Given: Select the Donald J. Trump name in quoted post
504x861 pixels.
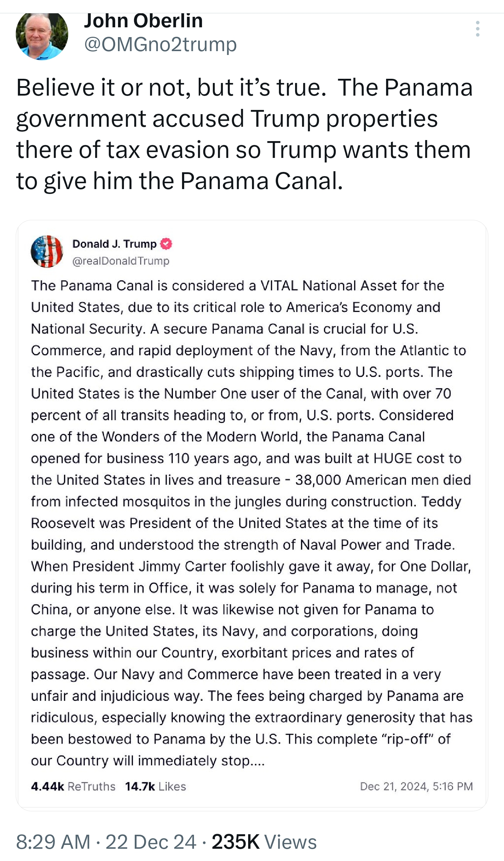Looking at the screenshot, I should pyautogui.click(x=114, y=244).
